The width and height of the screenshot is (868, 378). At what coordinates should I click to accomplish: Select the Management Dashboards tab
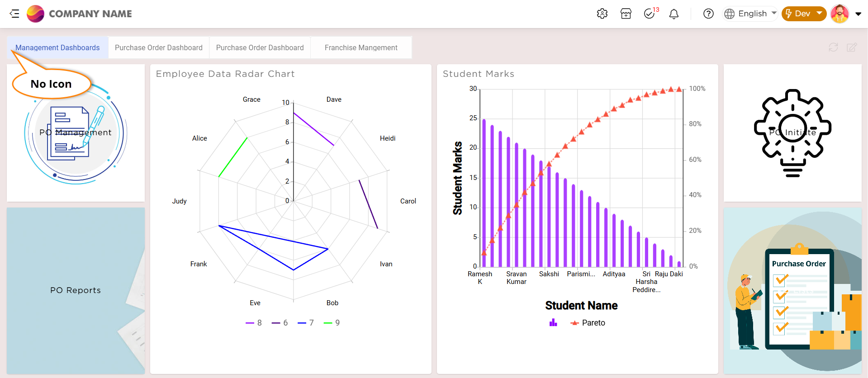[x=57, y=47]
